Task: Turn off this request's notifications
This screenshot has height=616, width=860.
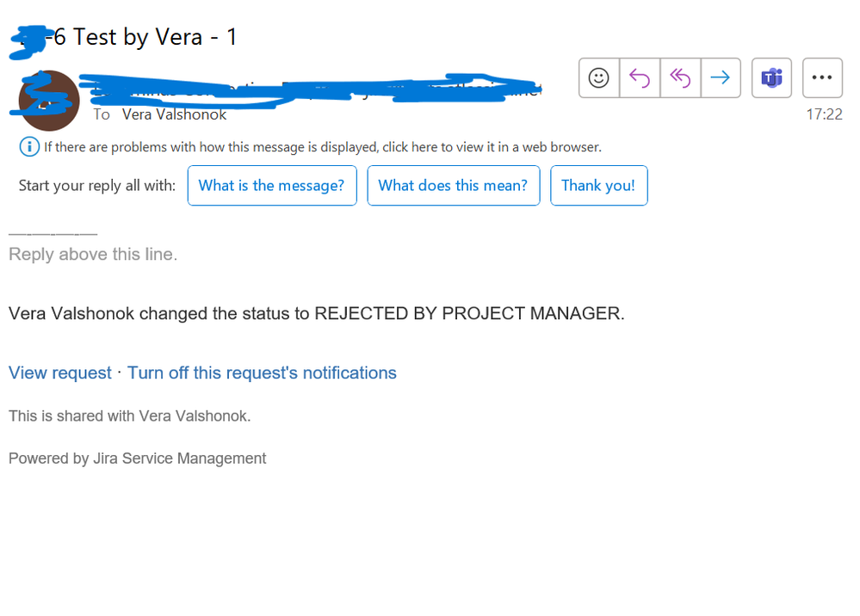Action: pyautogui.click(x=262, y=373)
